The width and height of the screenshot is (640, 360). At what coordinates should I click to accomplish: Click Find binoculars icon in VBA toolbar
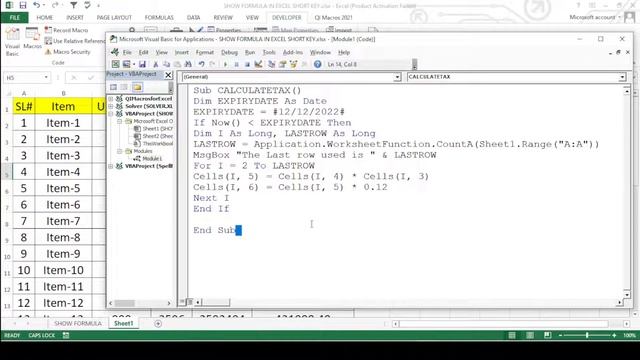188,64
